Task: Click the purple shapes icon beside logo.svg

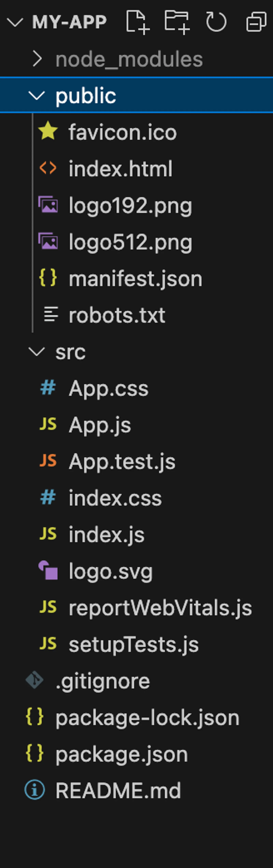Action: (48, 570)
